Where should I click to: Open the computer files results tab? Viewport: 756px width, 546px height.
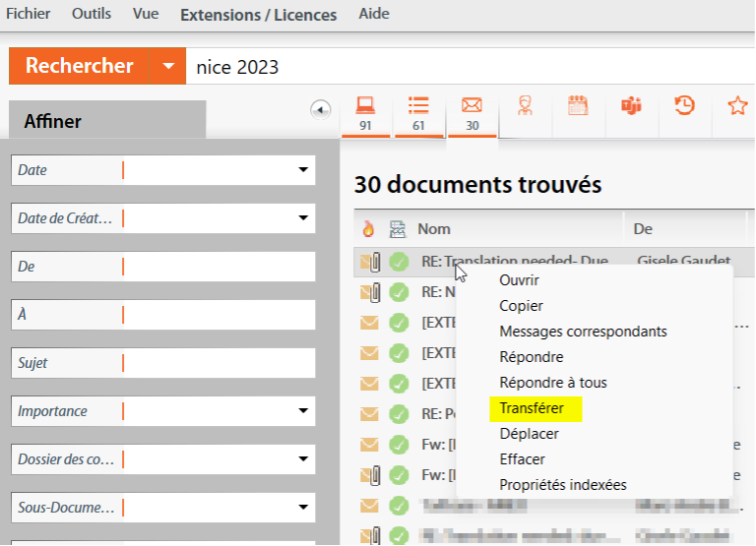click(x=366, y=113)
